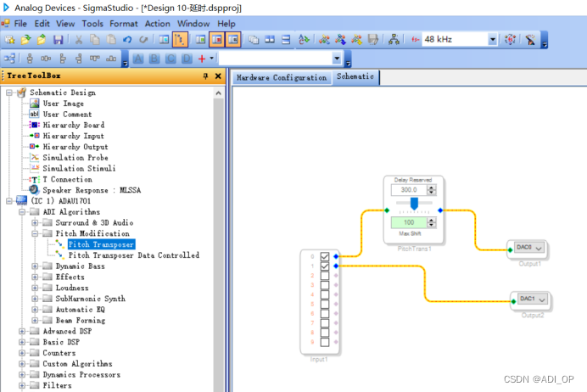Click the Open Project folder icon

pyautogui.click(x=25, y=39)
